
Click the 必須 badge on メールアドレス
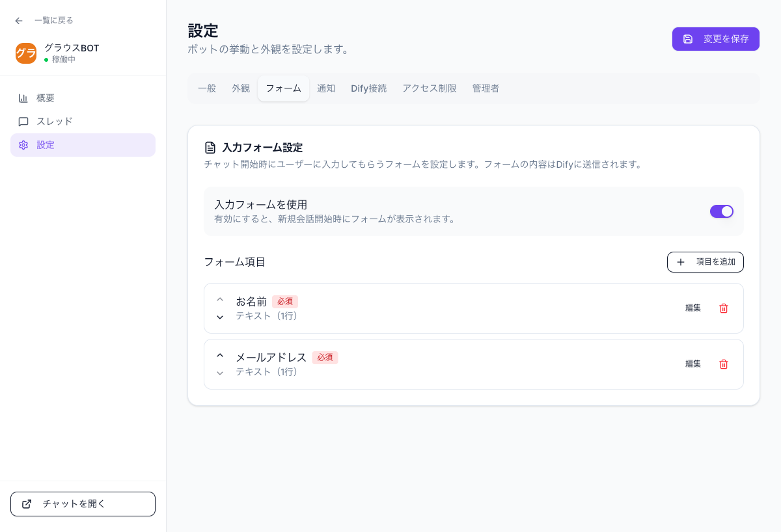[325, 358]
